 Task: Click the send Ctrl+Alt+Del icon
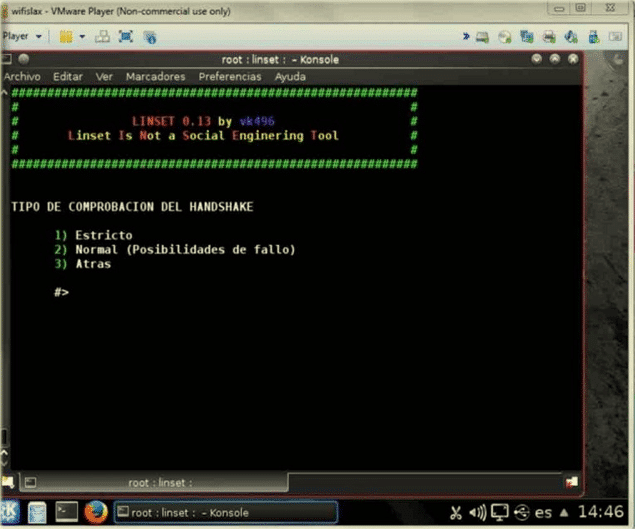(102, 37)
